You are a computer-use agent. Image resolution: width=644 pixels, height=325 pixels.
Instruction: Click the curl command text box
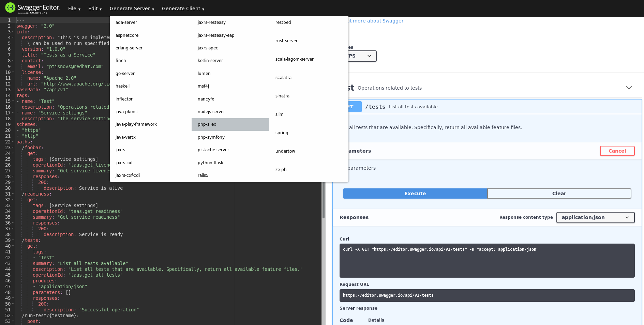(487, 261)
